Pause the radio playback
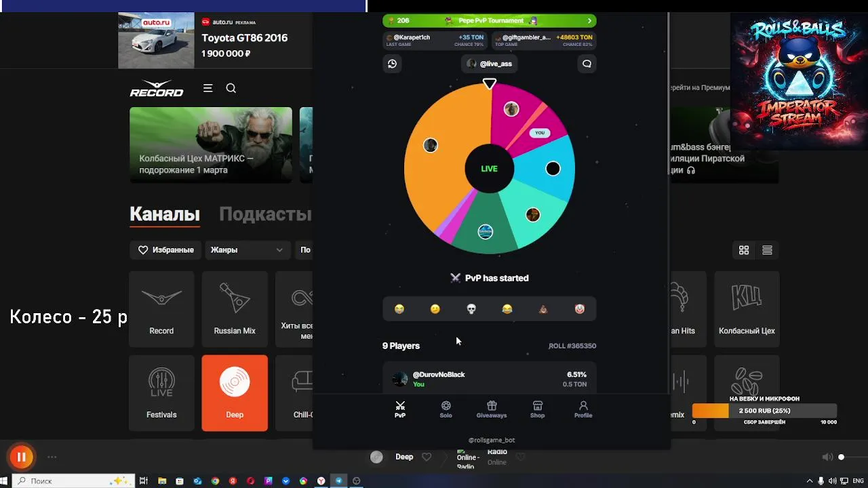 pos(21,457)
